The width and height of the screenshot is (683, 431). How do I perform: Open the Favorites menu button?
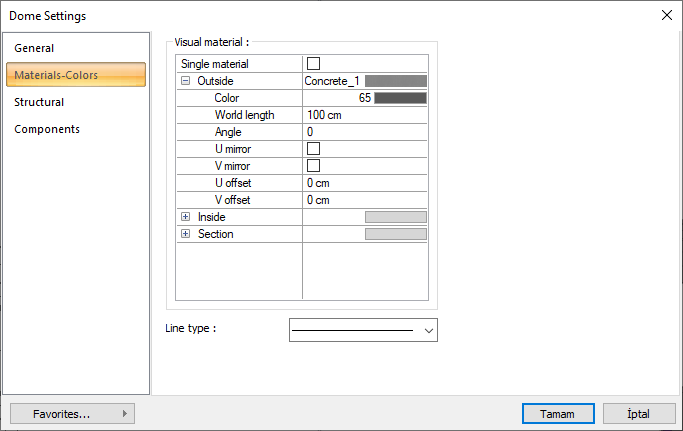[x=72, y=413]
